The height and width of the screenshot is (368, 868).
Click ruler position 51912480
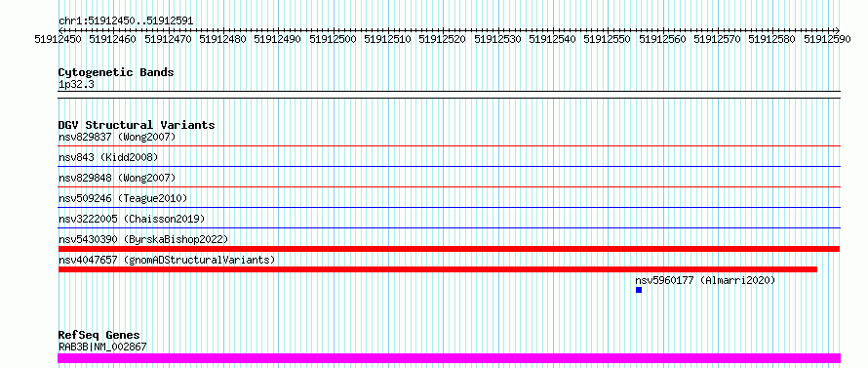coord(223,39)
